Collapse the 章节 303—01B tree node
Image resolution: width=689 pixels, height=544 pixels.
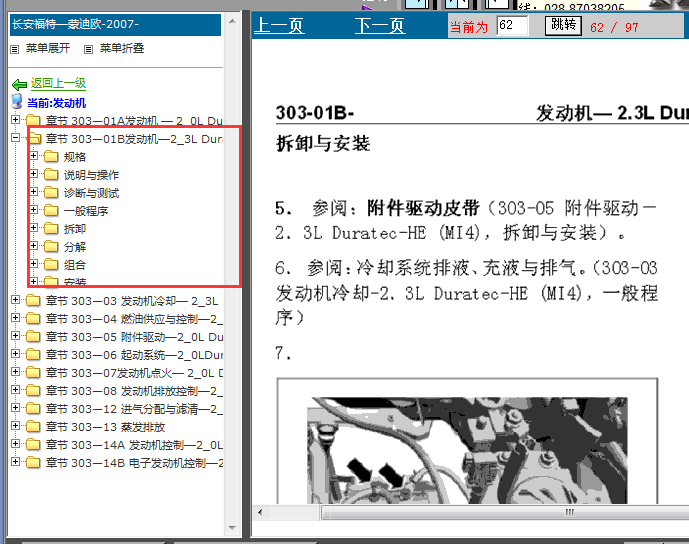[x=15, y=137]
